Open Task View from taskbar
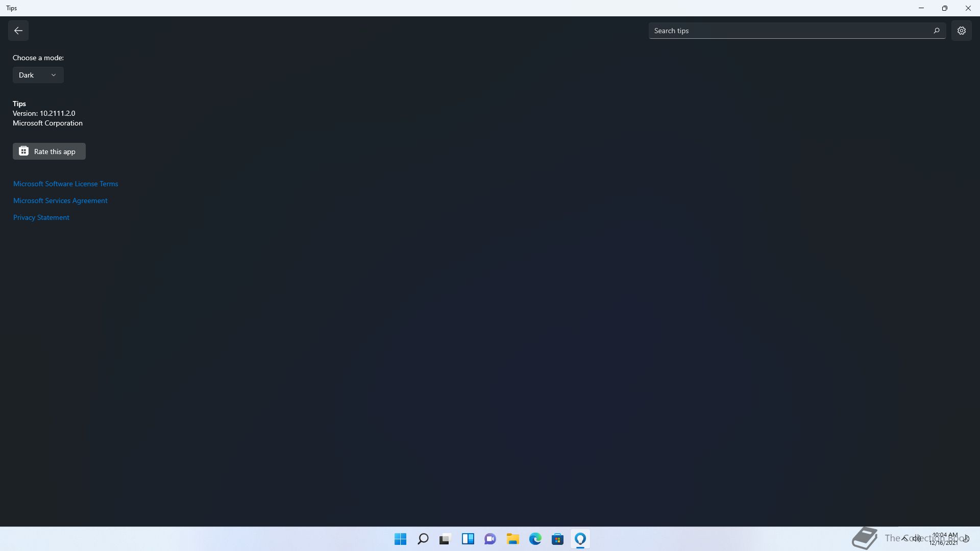Image resolution: width=980 pixels, height=551 pixels. pyautogui.click(x=445, y=539)
